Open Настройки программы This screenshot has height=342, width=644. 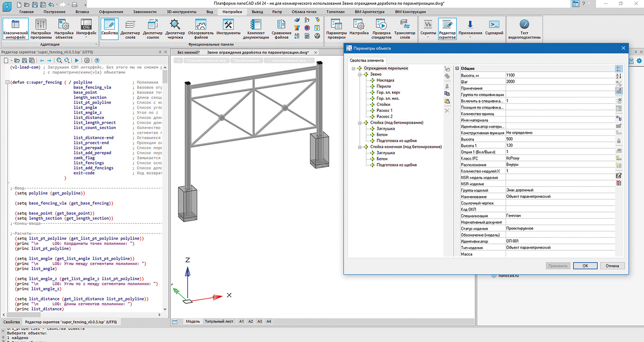[41, 29]
